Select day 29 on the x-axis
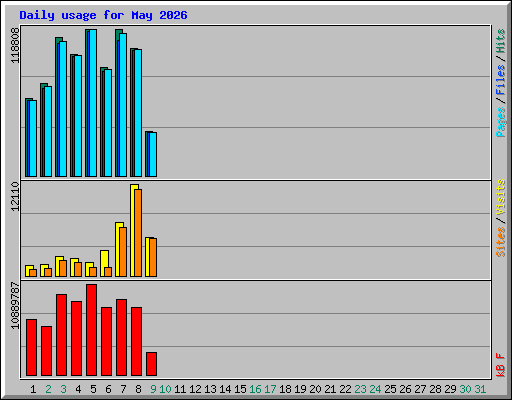512x400 pixels. coord(450,389)
